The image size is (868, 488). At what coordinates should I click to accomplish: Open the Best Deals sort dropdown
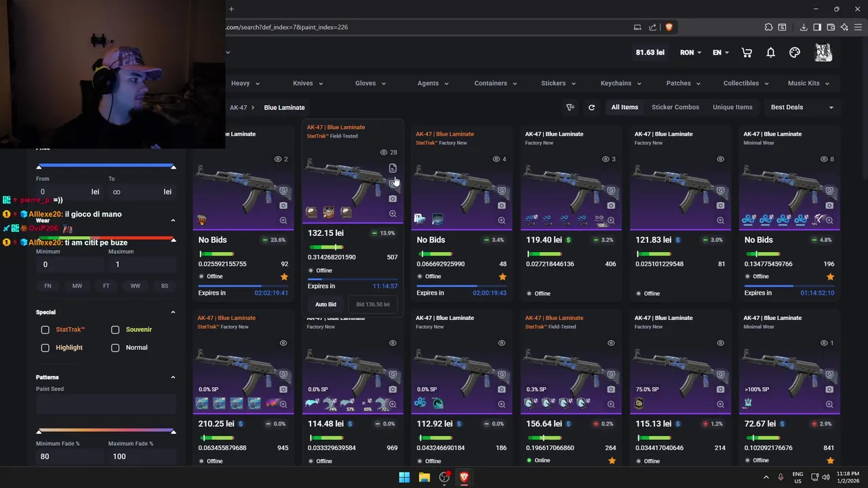(x=802, y=107)
